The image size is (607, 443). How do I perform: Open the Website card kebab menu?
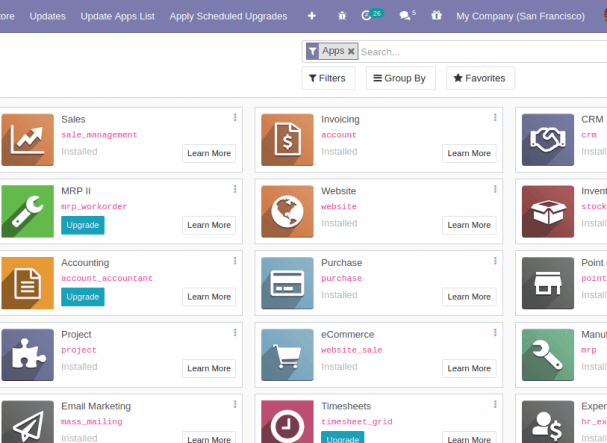point(495,189)
